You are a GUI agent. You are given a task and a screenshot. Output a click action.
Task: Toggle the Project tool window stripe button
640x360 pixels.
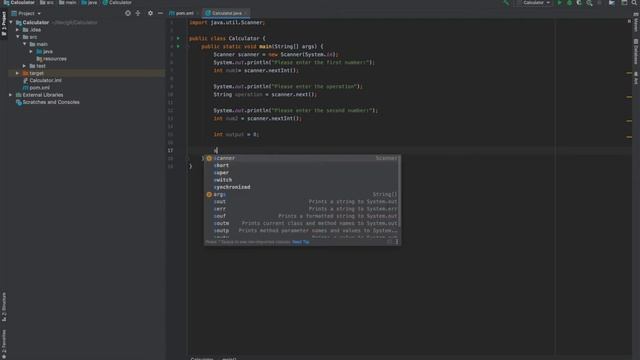pos(4,24)
